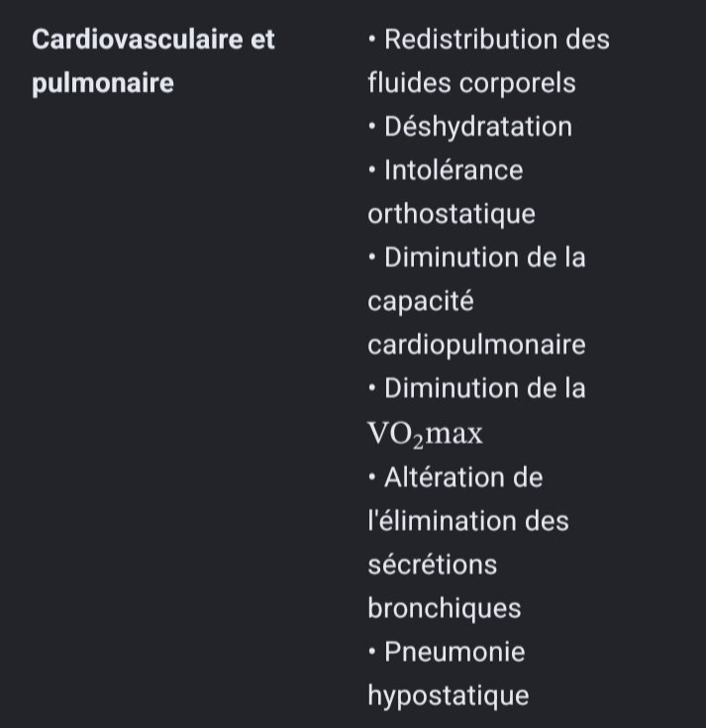
Task: Click the word 'pulmonaire' in the heading
Action: [x=103, y=84]
